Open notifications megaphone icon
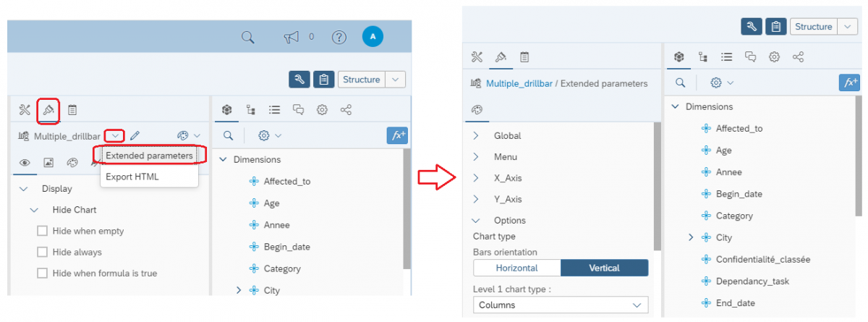 pos(292,37)
